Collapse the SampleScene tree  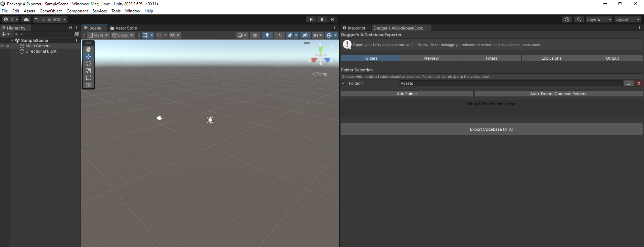(x=12, y=41)
